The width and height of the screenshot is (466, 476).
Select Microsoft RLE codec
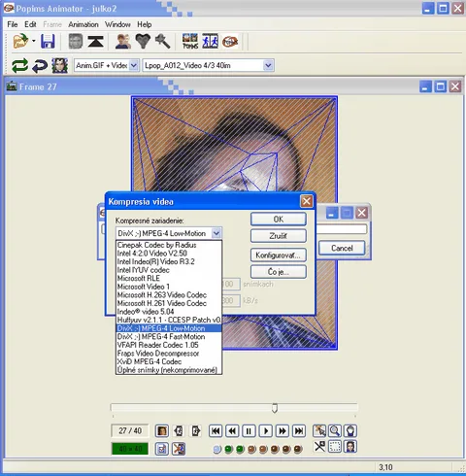pyautogui.click(x=169, y=278)
